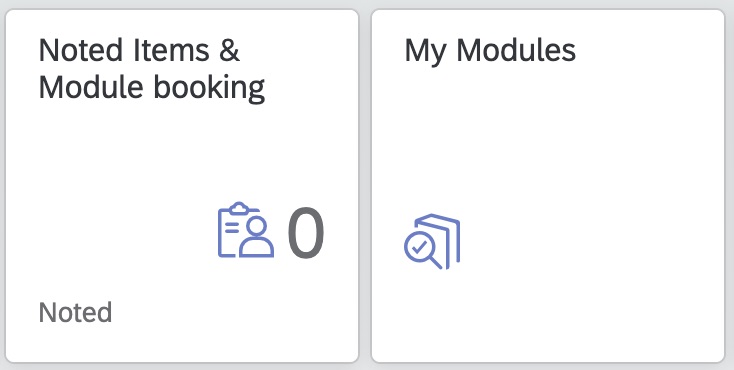Click the 'My Modules' title text
This screenshot has width=734, height=370.
pyautogui.click(x=490, y=50)
